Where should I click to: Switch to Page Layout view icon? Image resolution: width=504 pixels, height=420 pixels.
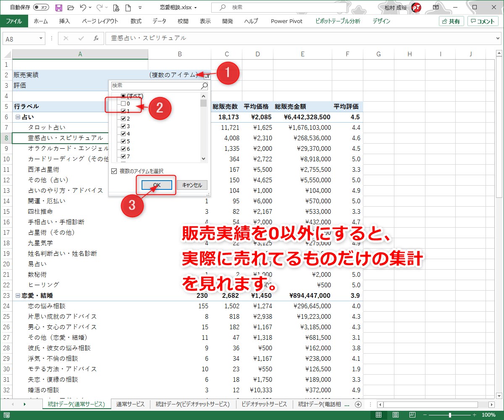395,415
